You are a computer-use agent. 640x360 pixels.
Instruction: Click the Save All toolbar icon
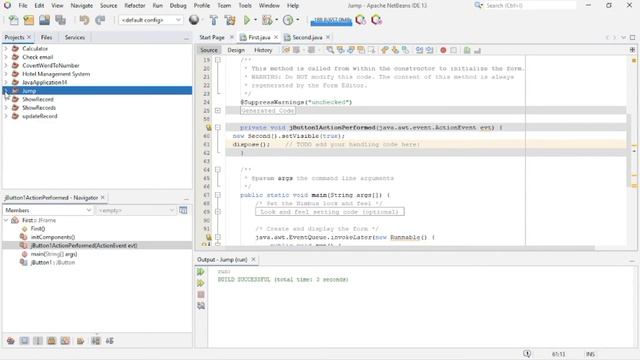click(60, 20)
